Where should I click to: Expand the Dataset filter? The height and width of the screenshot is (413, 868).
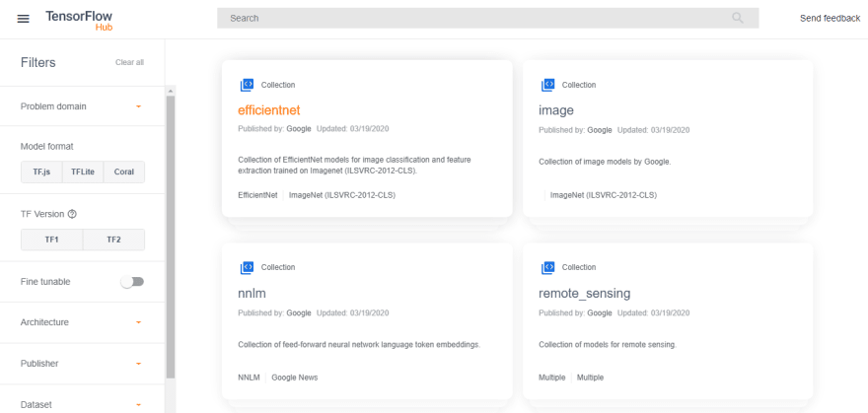coord(83,405)
